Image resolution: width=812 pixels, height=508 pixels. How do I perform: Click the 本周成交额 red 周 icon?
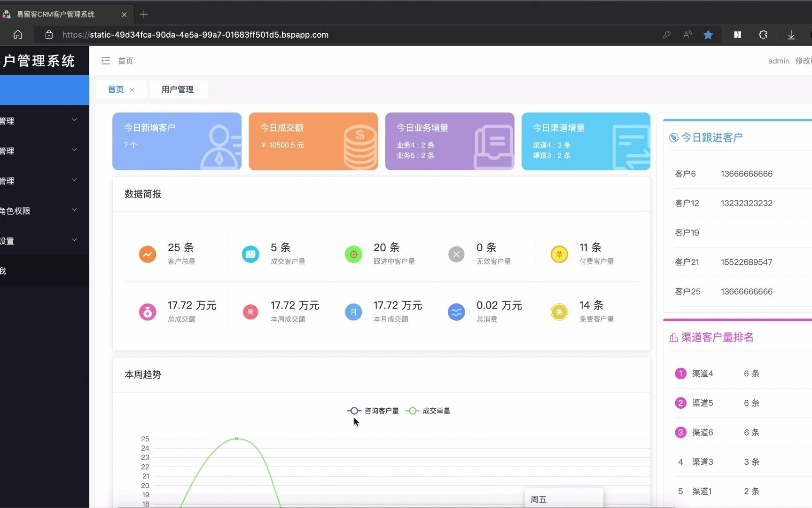click(x=250, y=312)
